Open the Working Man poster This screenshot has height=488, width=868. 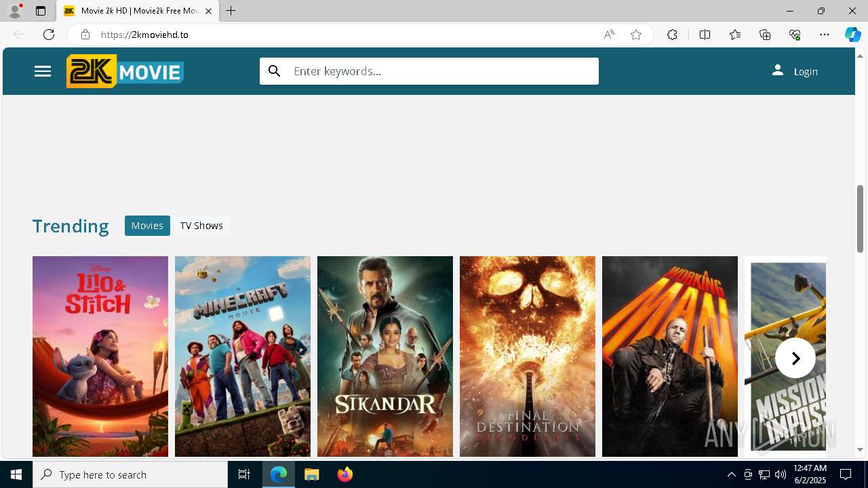tap(670, 357)
